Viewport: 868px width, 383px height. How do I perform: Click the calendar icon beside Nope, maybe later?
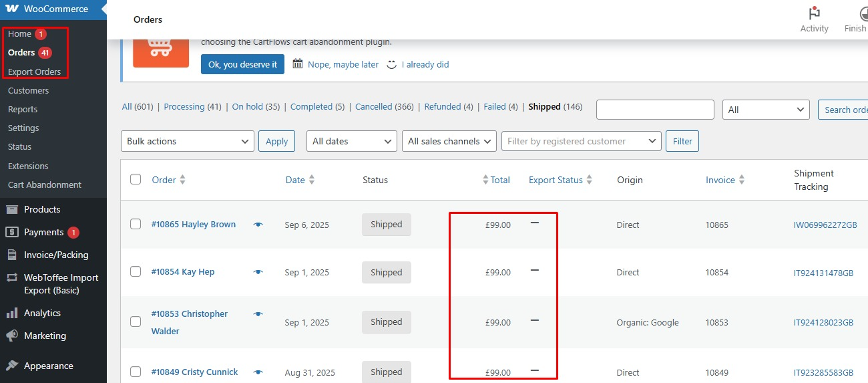coord(298,64)
